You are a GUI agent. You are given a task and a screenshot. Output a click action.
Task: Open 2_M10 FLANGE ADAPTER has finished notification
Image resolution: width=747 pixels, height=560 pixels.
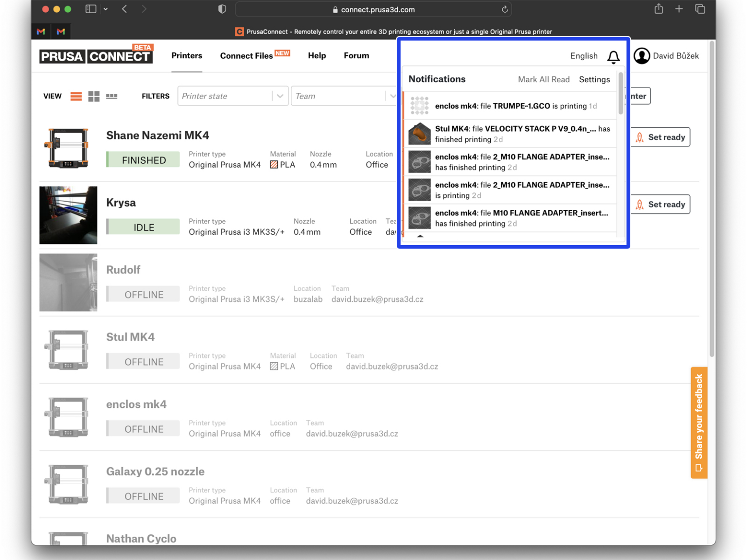coord(510,162)
